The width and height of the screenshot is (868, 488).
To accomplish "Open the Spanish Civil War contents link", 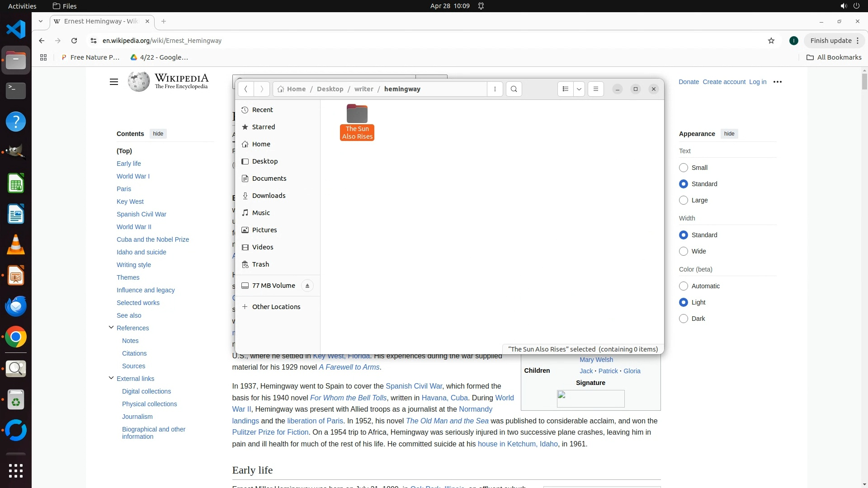I will tap(141, 214).
